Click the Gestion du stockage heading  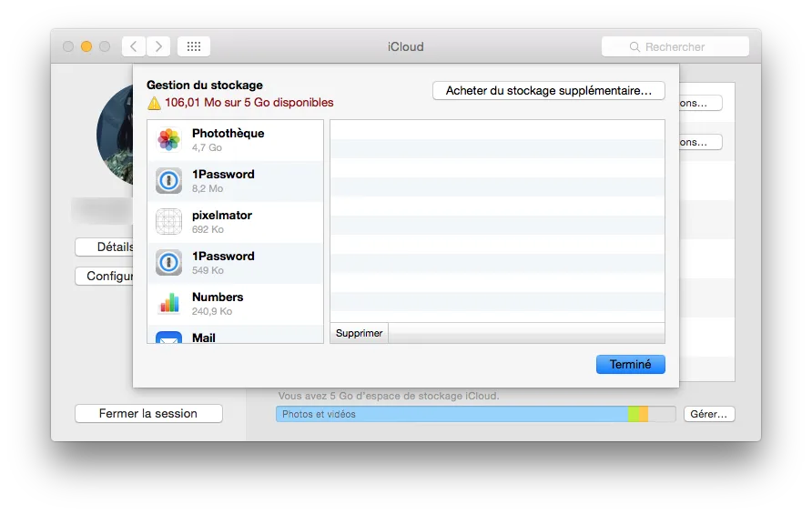pos(205,85)
